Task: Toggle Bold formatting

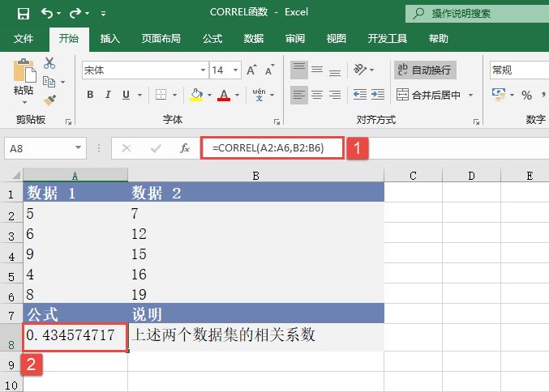Action: coord(90,96)
